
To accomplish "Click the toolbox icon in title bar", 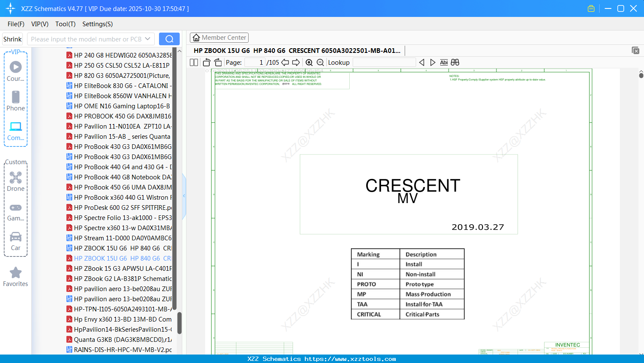I will click(591, 8).
